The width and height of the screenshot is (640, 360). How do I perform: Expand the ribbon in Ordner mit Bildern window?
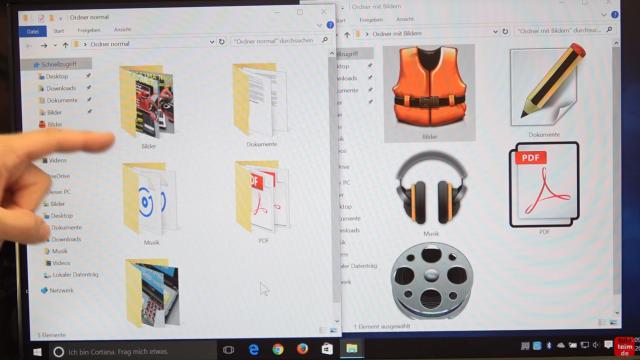tap(604, 15)
